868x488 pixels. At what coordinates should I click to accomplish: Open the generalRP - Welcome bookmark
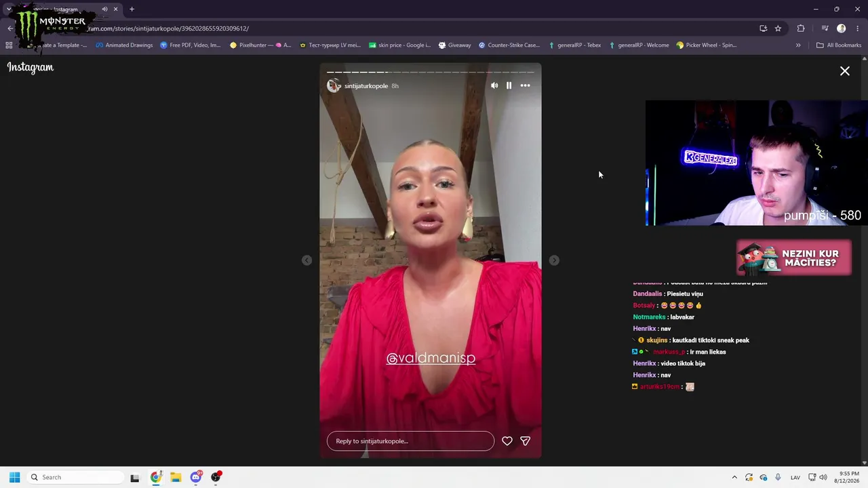[639, 45]
